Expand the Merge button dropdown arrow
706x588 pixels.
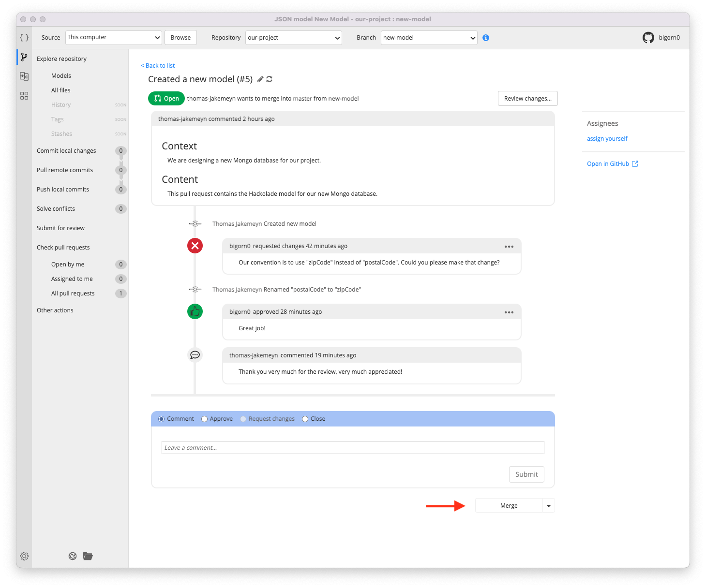548,505
